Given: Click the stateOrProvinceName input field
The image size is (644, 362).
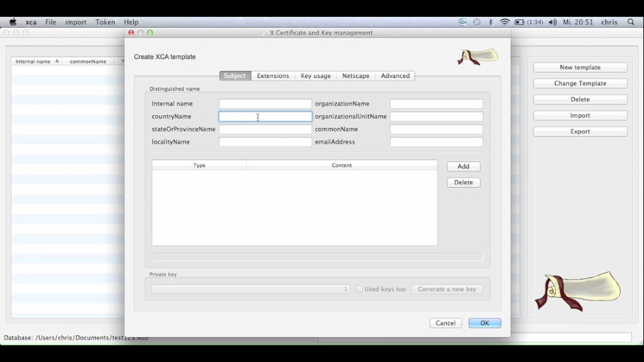Looking at the screenshot, I should 266,129.
